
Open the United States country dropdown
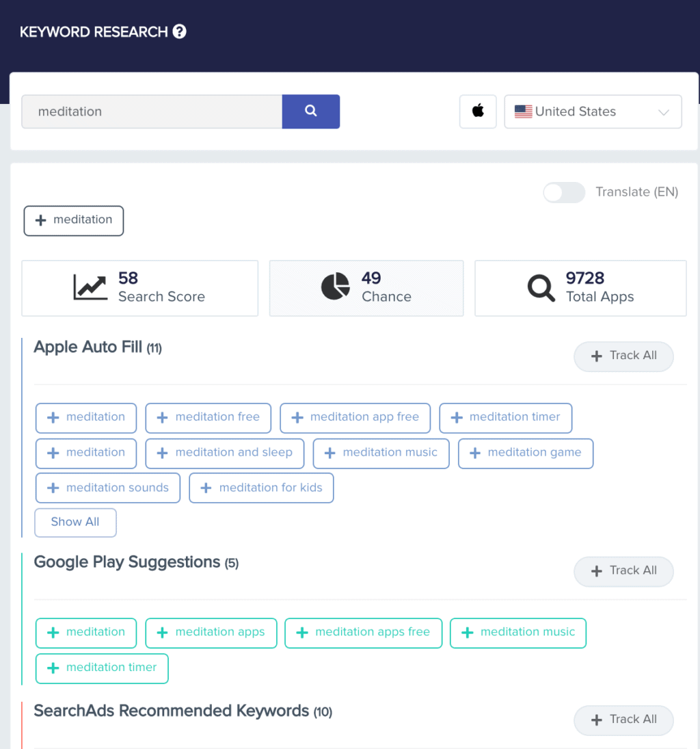click(592, 111)
